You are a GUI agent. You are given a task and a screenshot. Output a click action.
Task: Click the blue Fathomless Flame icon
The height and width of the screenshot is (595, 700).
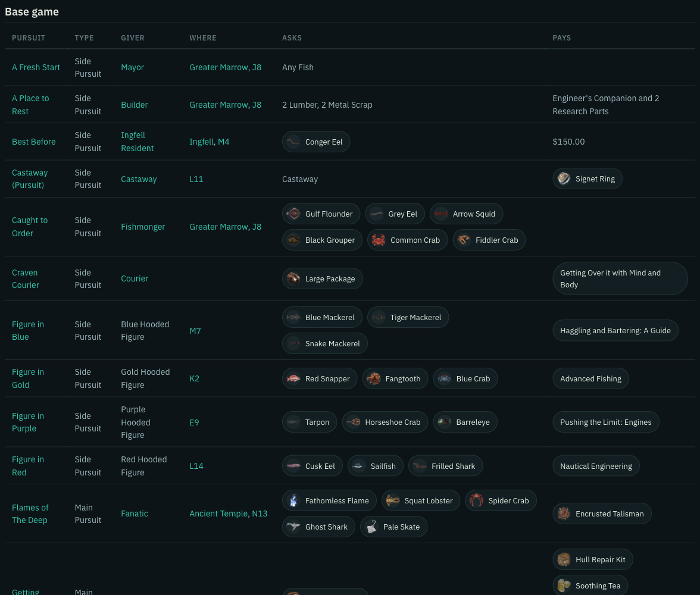pyautogui.click(x=293, y=501)
